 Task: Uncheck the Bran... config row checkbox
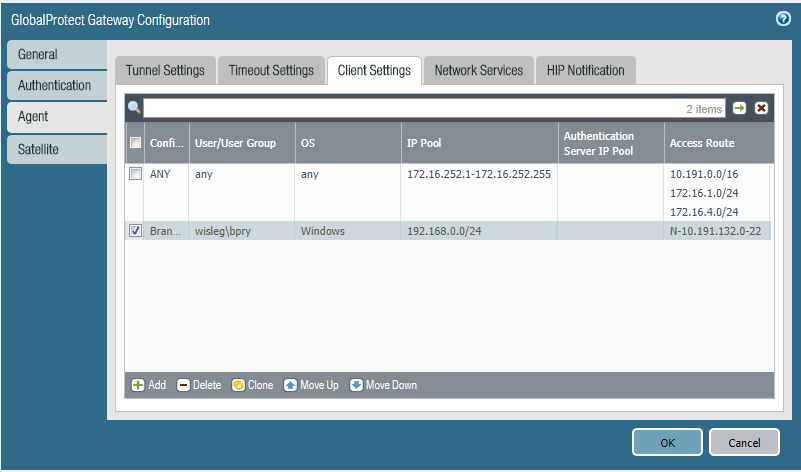point(135,231)
